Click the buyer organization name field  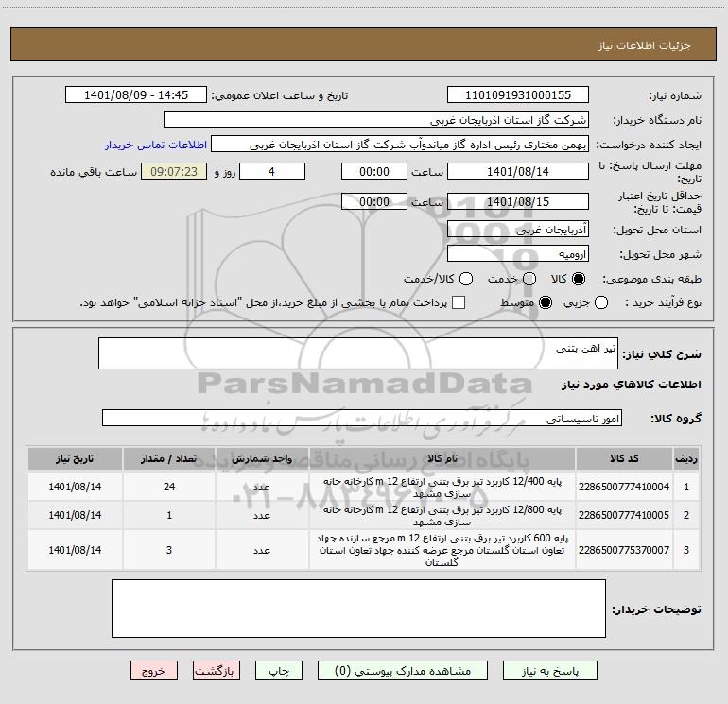[x=376, y=119]
